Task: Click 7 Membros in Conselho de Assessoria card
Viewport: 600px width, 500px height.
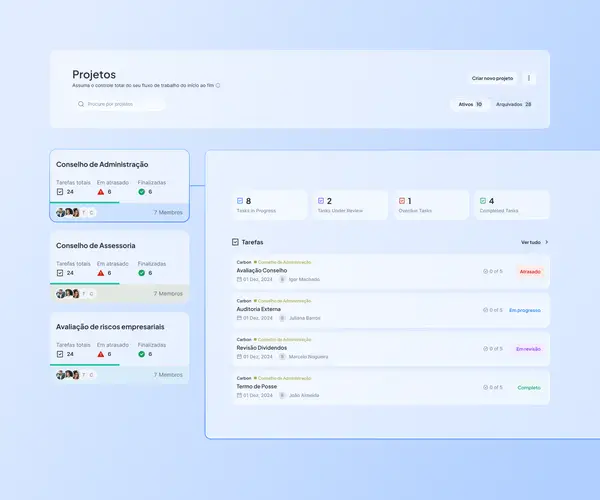Action: [168, 293]
